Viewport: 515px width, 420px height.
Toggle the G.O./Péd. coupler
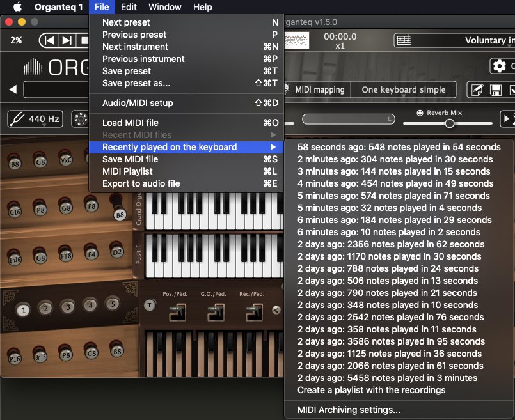[216, 312]
